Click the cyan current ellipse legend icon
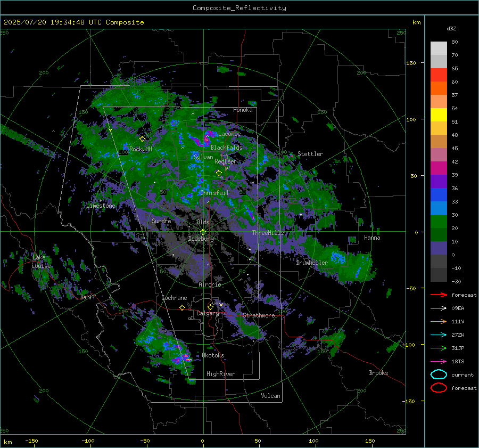This screenshot has width=479, height=448. click(439, 374)
